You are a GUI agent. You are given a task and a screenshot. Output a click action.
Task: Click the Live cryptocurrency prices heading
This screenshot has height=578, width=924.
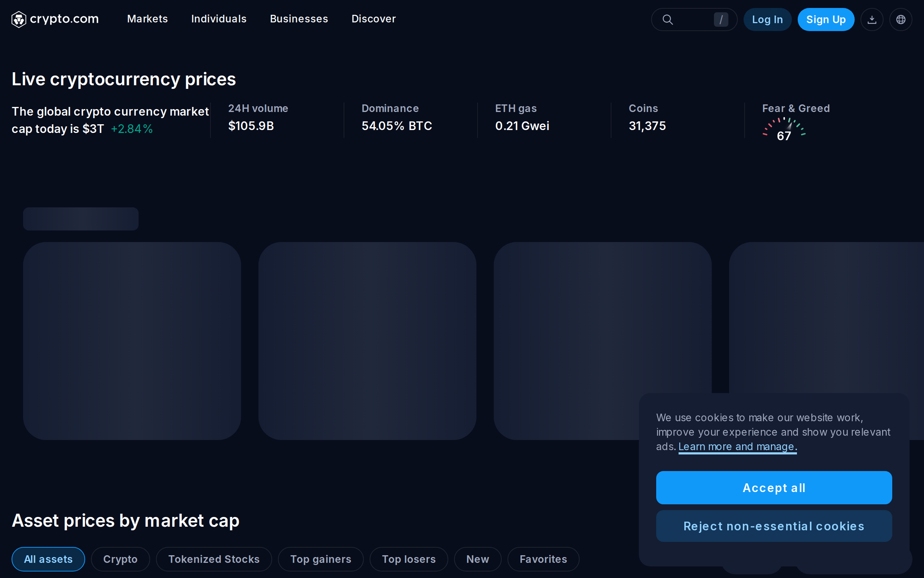point(124,79)
